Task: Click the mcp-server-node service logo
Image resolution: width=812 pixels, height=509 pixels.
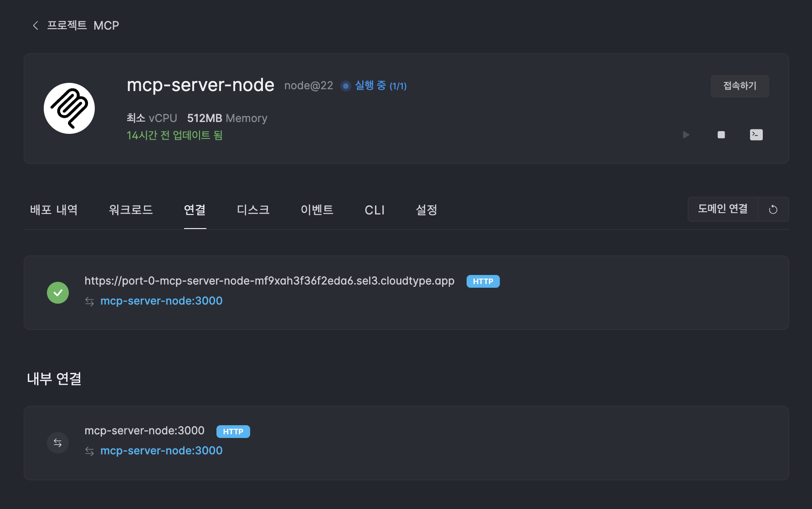Action: click(69, 108)
